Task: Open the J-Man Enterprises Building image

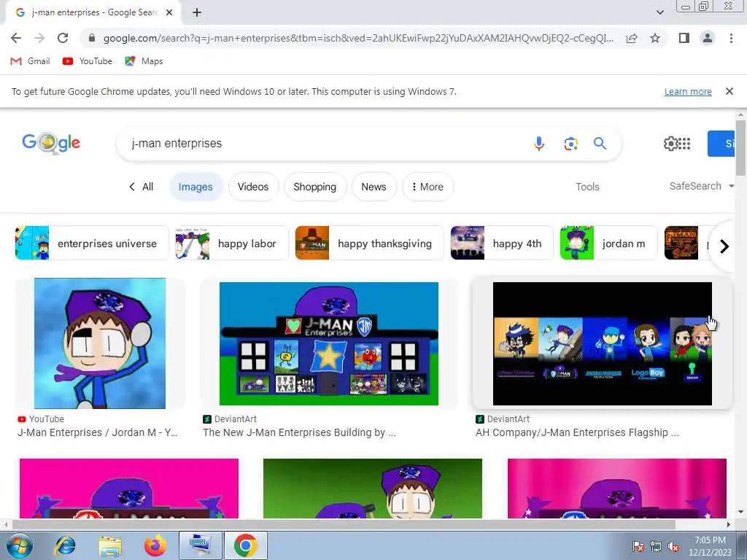Action: point(329,344)
